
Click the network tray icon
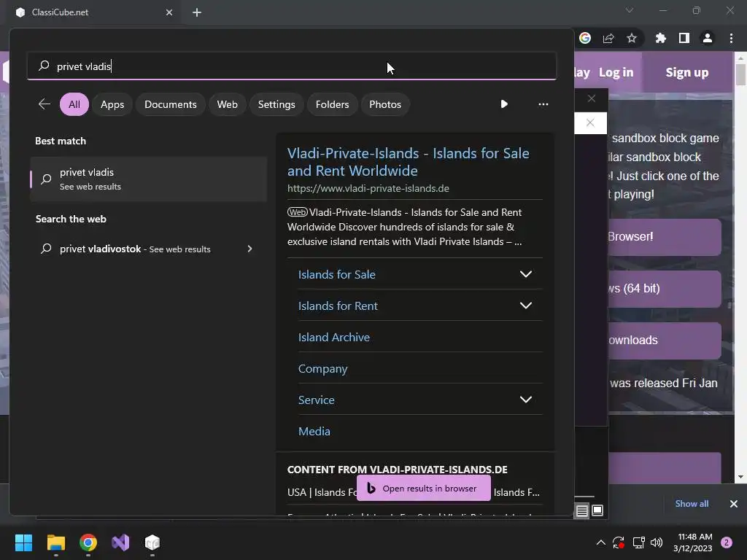coord(638,542)
